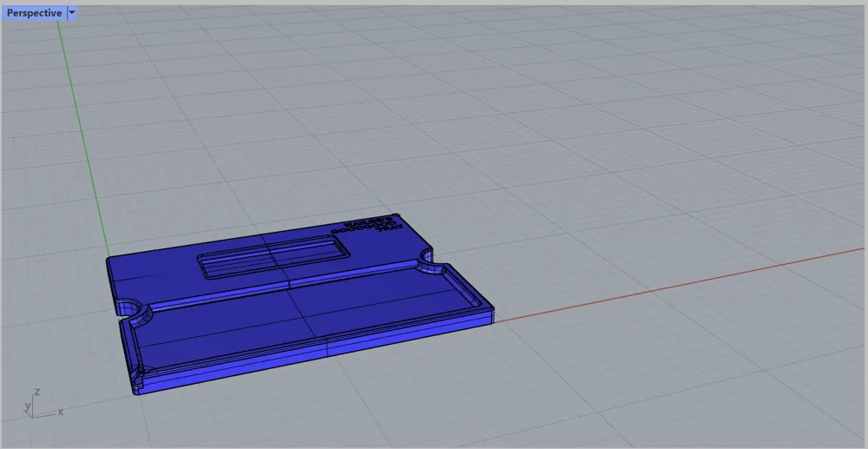The height and width of the screenshot is (449, 868).
Task: Open the Perspective viewport dropdown arrow
Action: coord(71,13)
